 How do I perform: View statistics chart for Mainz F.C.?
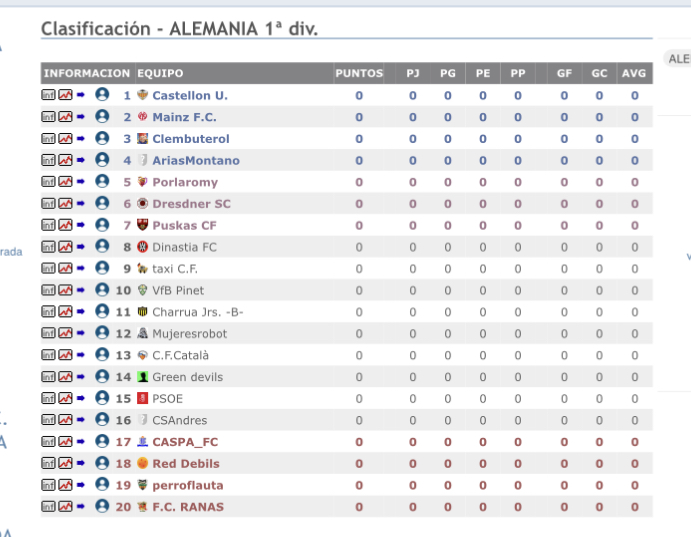tap(65, 117)
